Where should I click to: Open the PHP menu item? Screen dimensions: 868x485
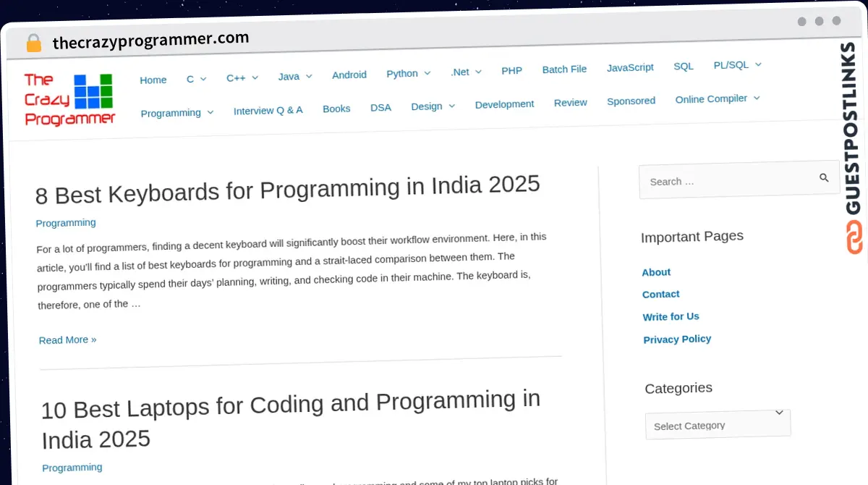(x=511, y=70)
